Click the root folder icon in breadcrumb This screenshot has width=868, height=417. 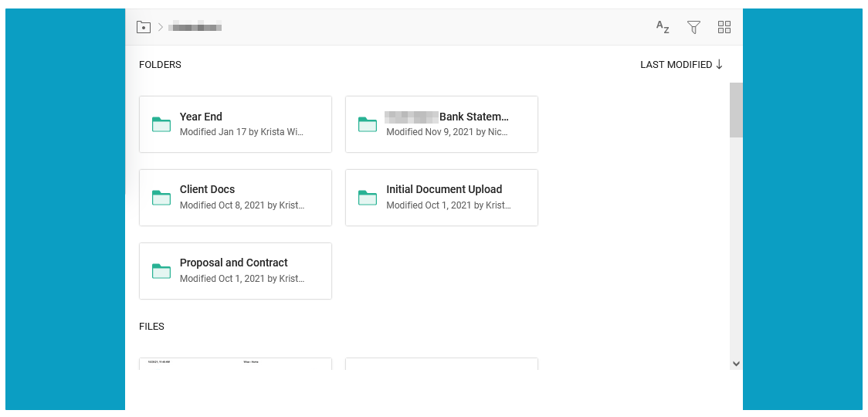point(143,27)
